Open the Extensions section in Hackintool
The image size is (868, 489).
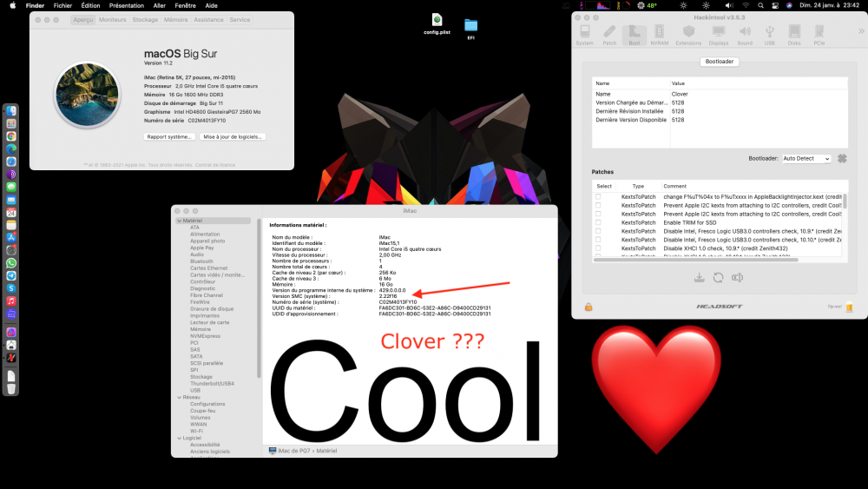(688, 35)
